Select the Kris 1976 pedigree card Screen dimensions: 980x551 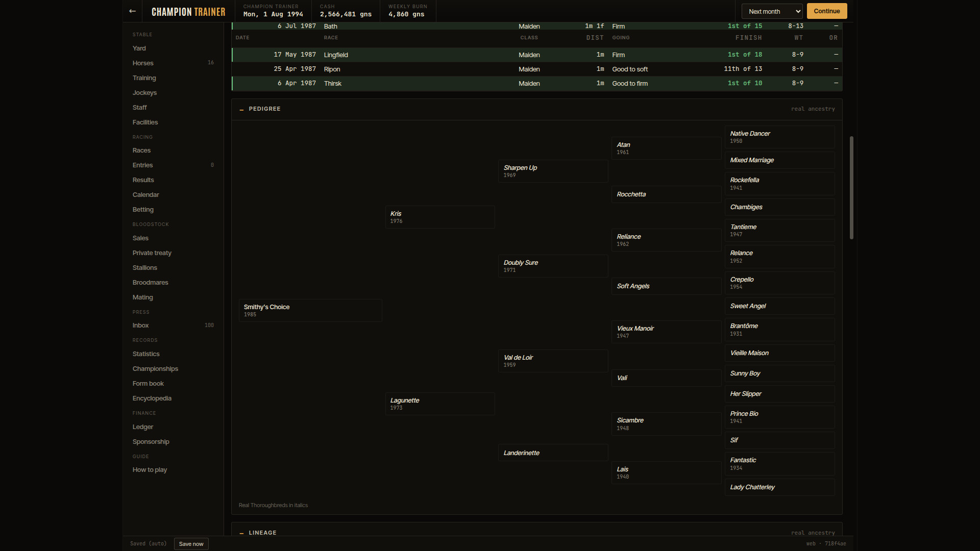coord(440,217)
